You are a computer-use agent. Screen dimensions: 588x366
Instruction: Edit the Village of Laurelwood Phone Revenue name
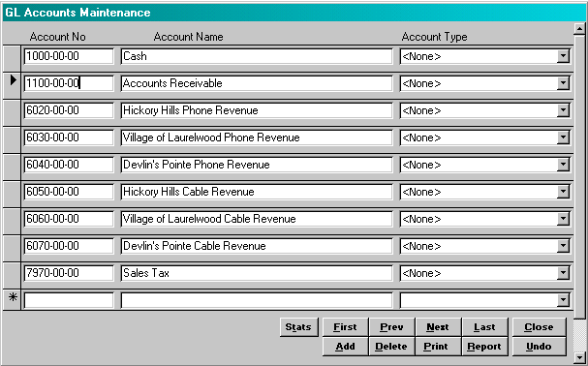(257, 137)
